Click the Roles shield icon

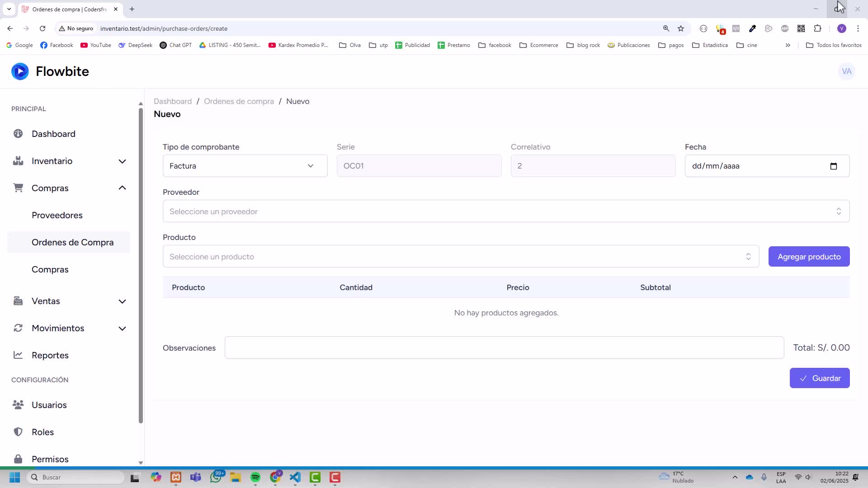(18, 432)
